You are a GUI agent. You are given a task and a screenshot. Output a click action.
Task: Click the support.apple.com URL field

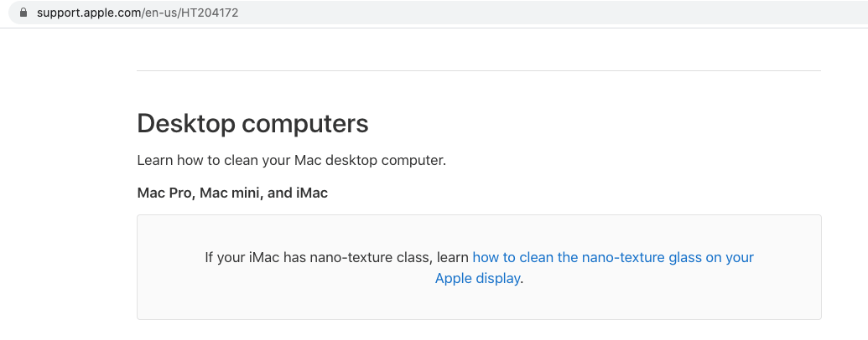419,13
